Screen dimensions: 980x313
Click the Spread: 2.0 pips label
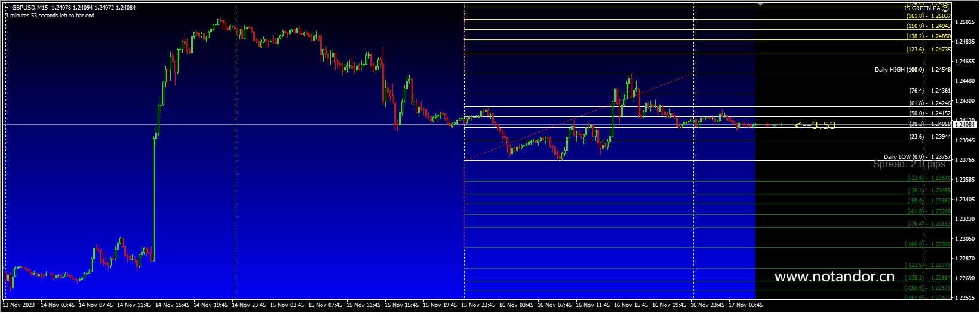point(909,164)
